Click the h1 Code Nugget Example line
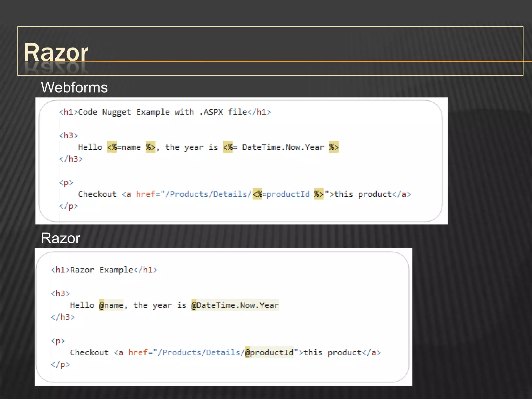532x399 pixels. click(x=165, y=112)
